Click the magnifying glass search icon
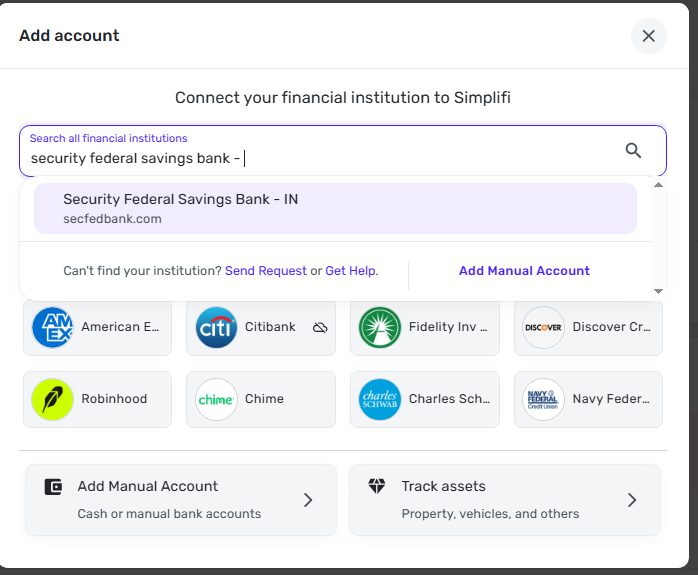Image resolution: width=698 pixels, height=575 pixels. tap(633, 151)
